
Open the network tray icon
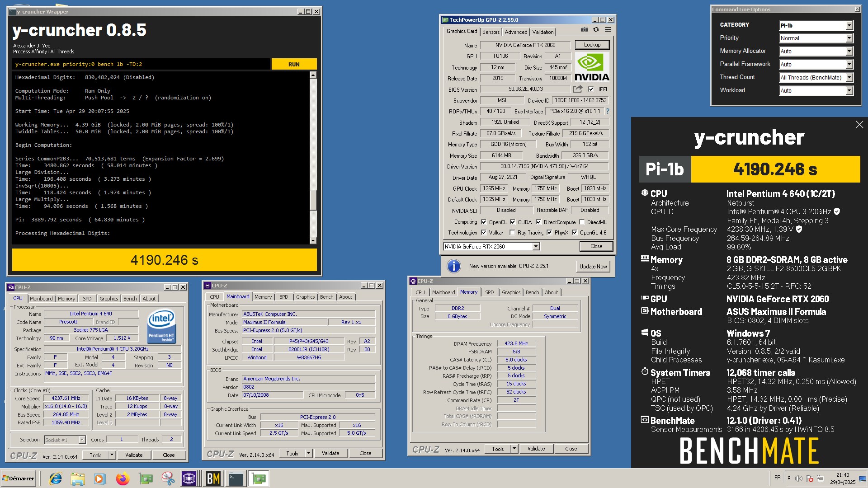[821, 479]
